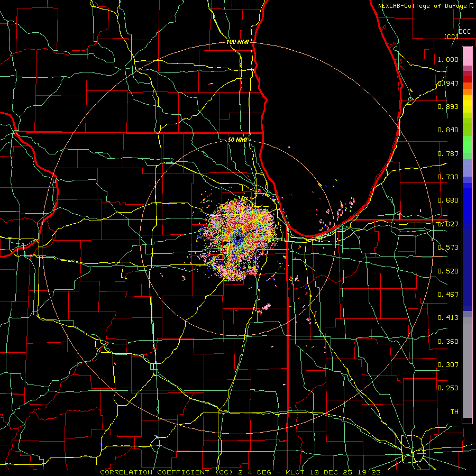Pick the pink segment at top of color bar
This screenshot has width=476, height=476.
coord(467,56)
